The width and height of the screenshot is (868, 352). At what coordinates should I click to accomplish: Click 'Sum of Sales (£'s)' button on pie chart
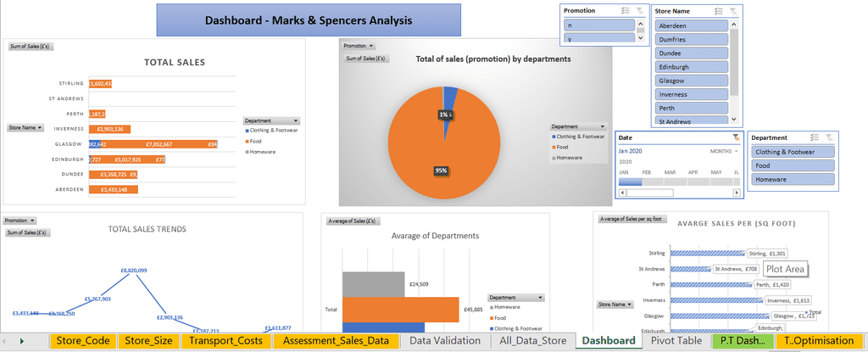click(366, 59)
